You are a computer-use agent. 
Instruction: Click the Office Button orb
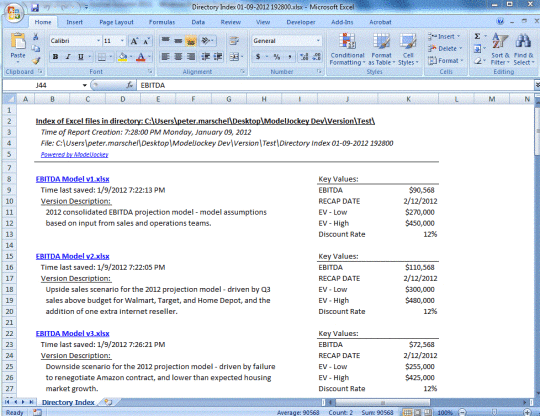[14, 13]
